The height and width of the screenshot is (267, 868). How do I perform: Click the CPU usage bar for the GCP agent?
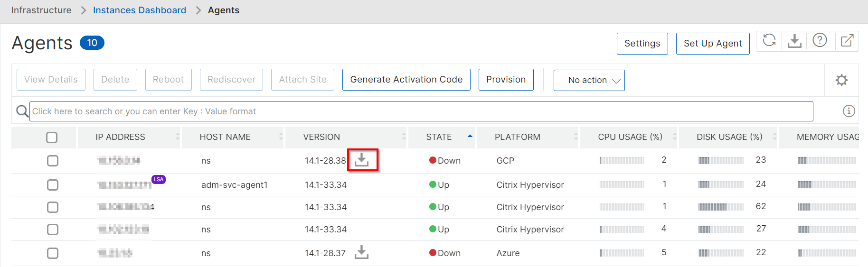[622, 160]
